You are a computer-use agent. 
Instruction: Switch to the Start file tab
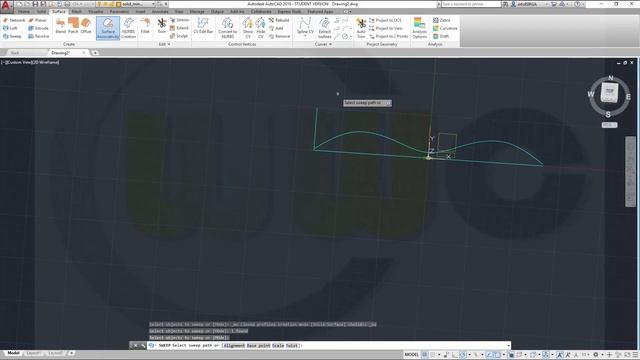coord(15,53)
